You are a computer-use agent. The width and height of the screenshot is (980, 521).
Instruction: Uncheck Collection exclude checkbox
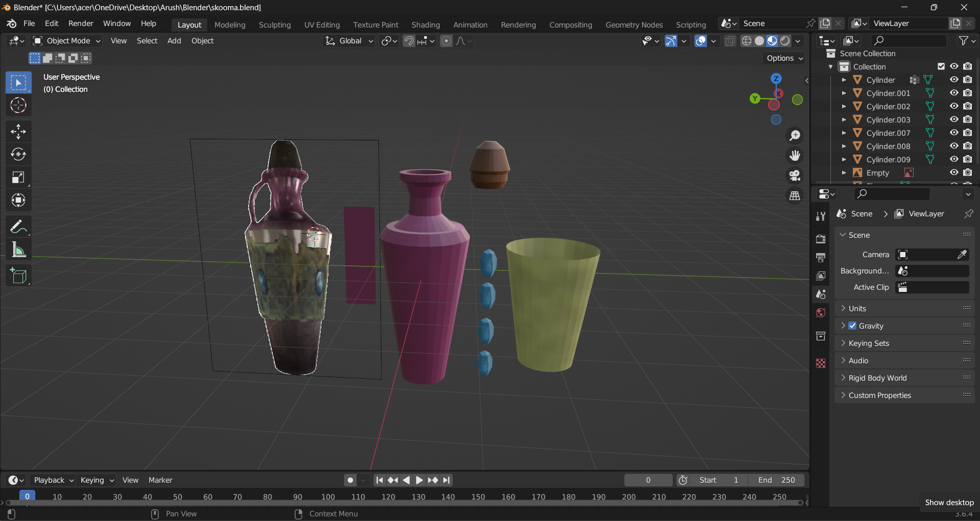[x=941, y=66]
